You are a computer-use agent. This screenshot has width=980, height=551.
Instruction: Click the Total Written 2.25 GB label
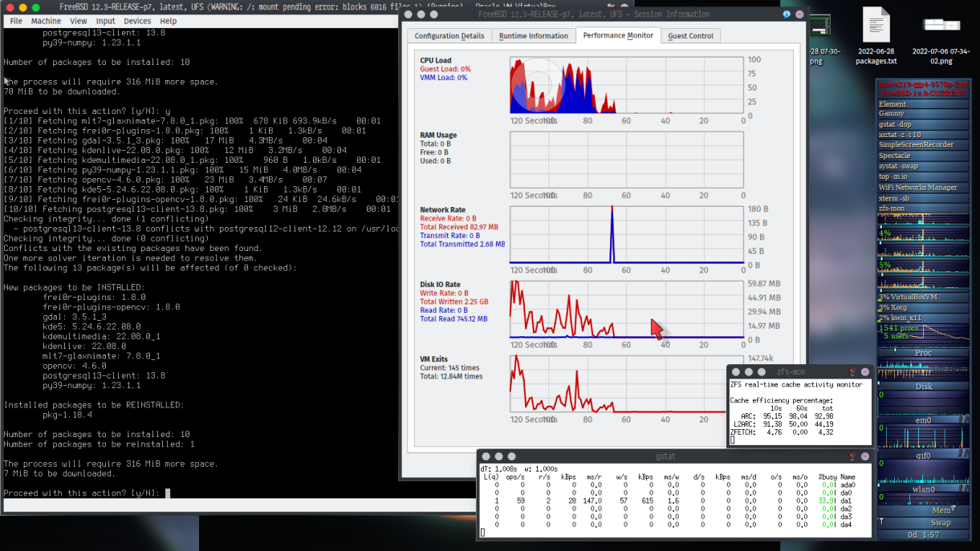point(454,302)
